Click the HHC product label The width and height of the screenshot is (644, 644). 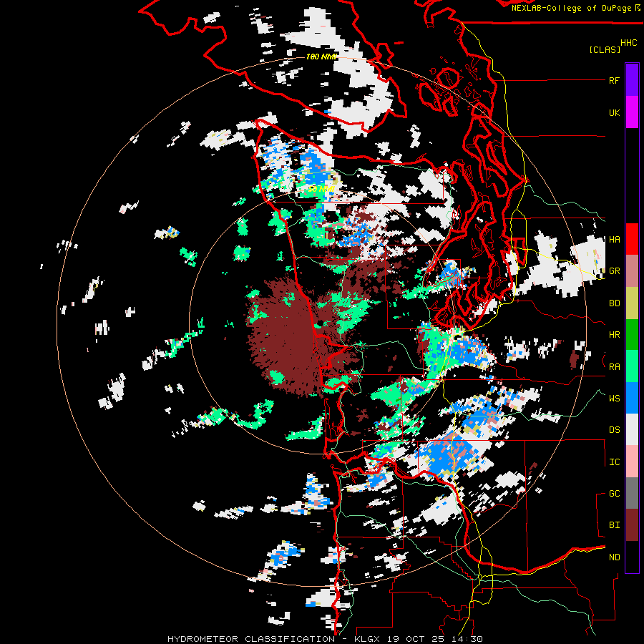628,43
